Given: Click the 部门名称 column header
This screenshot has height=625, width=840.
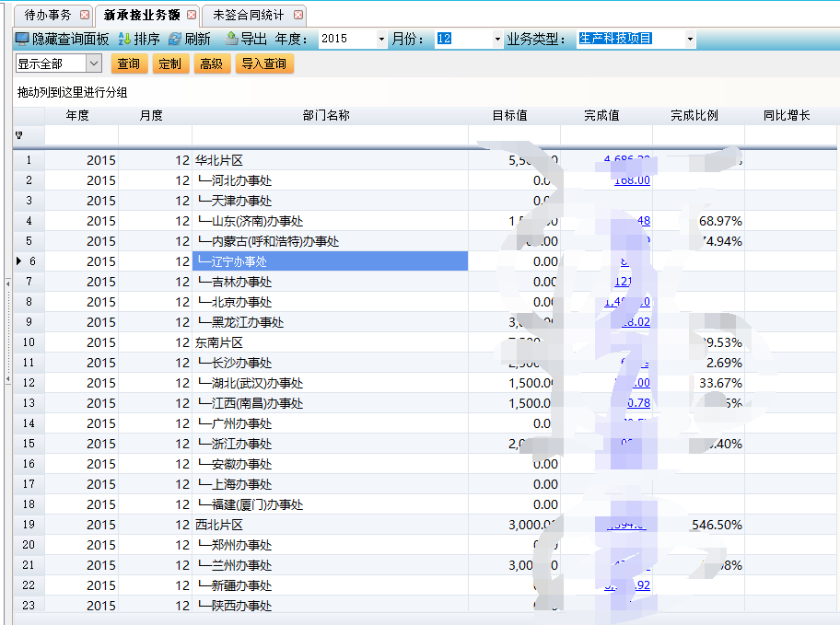Looking at the screenshot, I should click(x=326, y=116).
